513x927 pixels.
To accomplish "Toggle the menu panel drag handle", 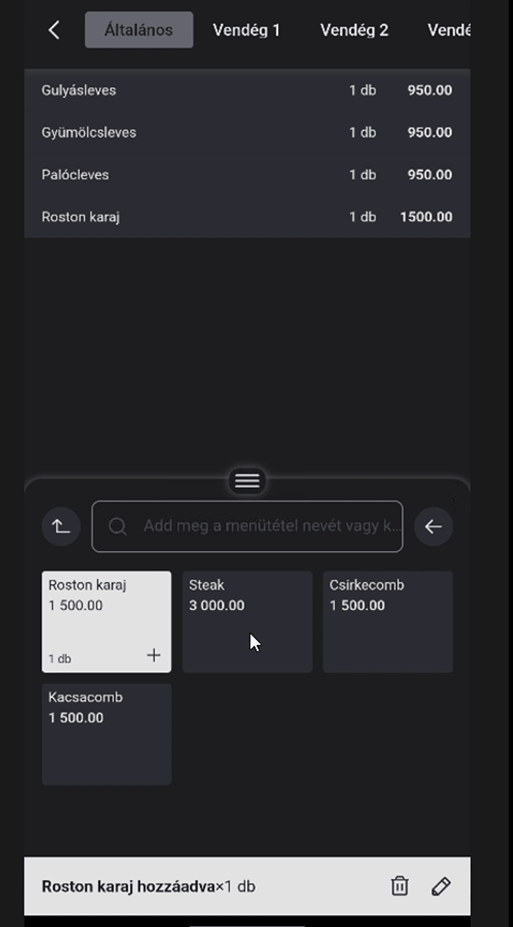I will click(247, 480).
